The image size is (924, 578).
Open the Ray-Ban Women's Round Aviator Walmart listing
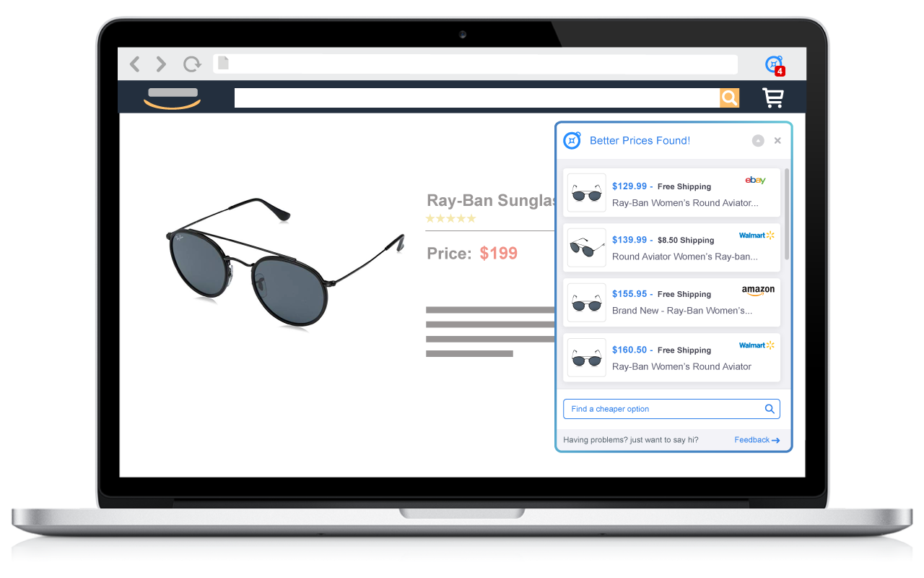(x=681, y=366)
